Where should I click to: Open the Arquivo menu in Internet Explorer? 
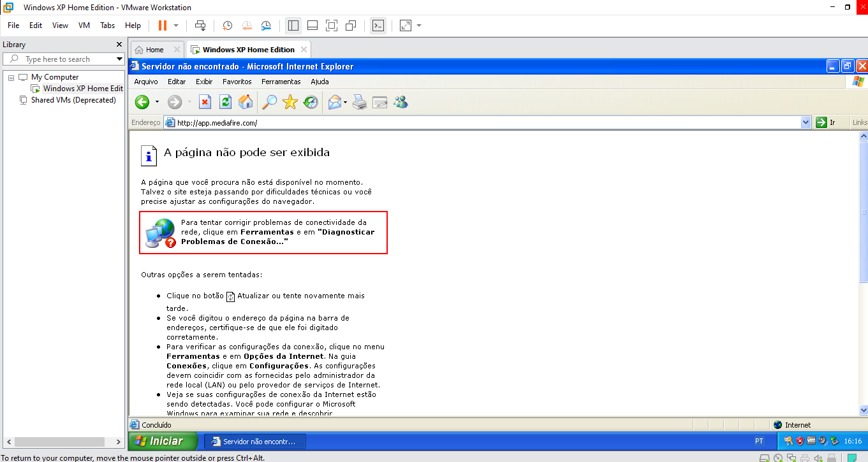pyautogui.click(x=146, y=82)
